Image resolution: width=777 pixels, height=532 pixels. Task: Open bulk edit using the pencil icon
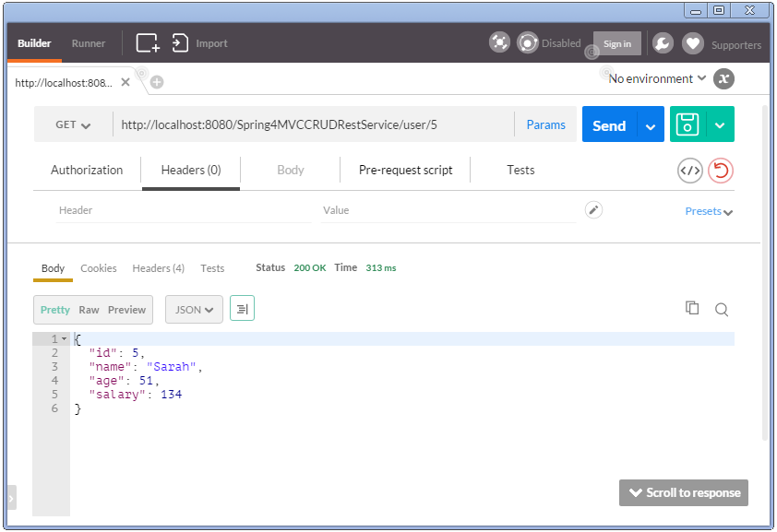point(592,209)
